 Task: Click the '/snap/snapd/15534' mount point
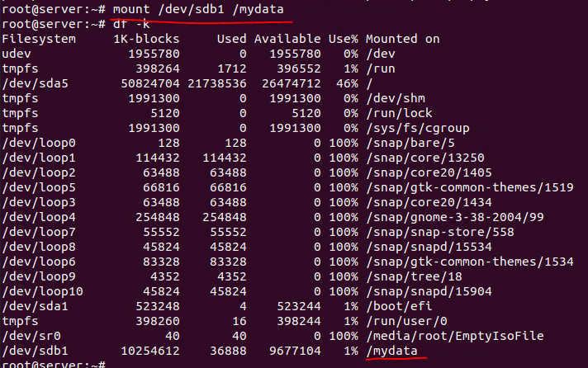pyautogui.click(x=429, y=247)
